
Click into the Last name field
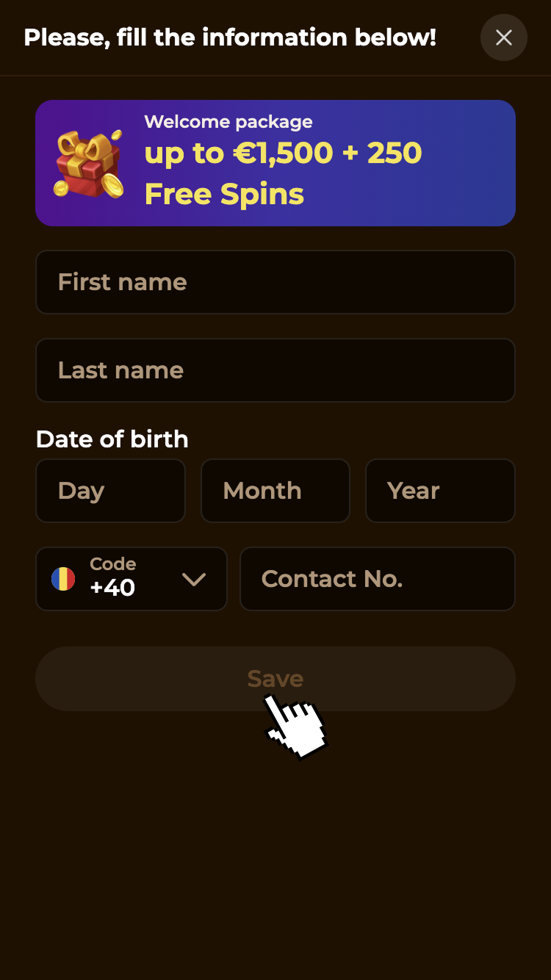coord(275,370)
